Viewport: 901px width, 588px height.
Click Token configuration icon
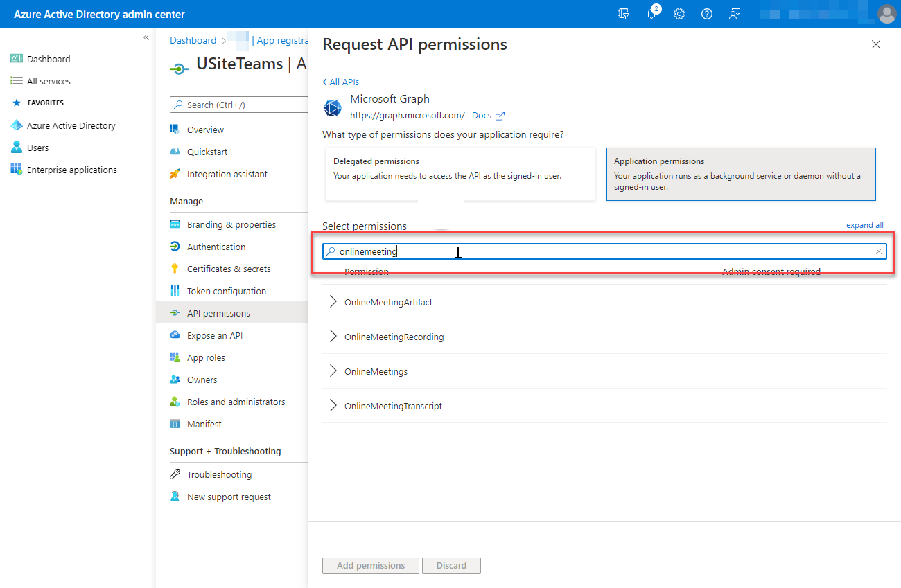(175, 291)
